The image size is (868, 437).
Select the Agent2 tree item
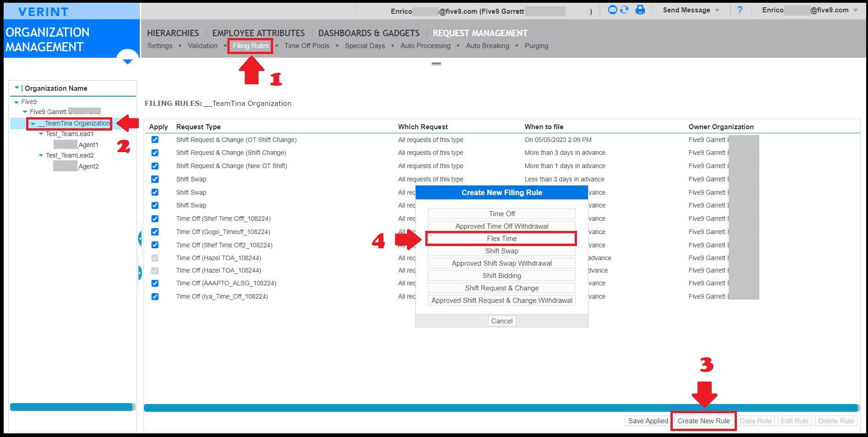(x=76, y=166)
